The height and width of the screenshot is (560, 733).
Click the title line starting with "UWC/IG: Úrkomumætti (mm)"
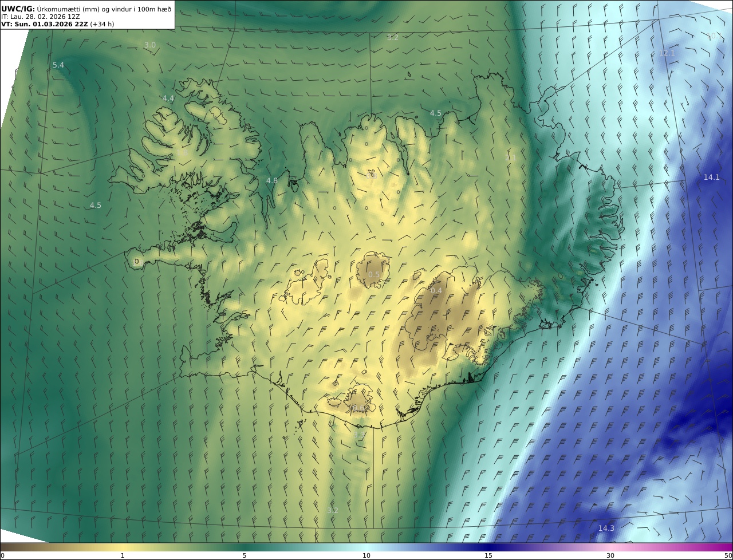[x=86, y=9]
